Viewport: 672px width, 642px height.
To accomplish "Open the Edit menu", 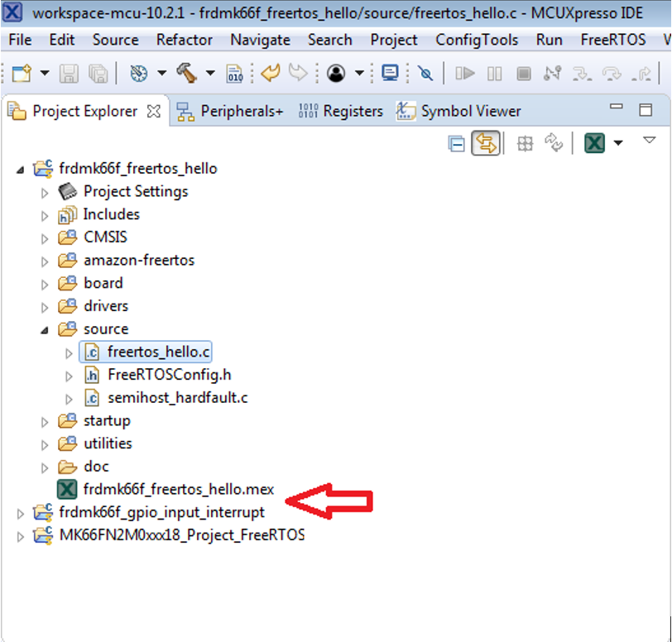I will point(62,40).
